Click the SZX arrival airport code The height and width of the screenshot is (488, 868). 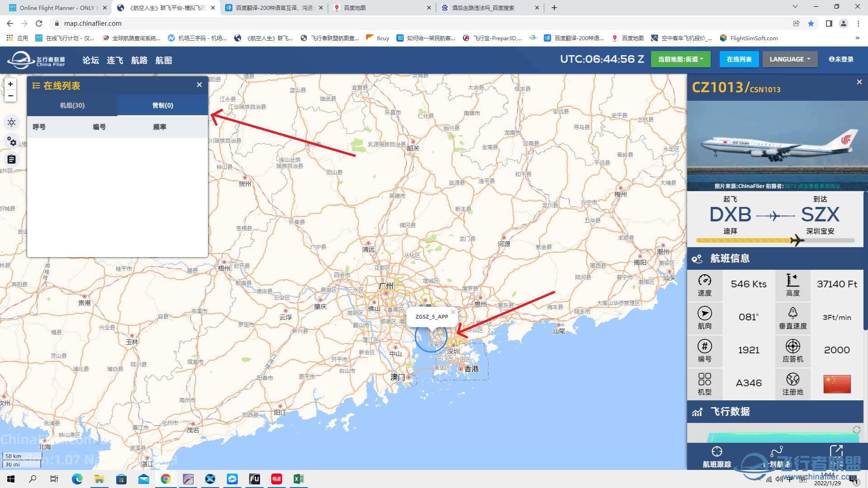coord(820,215)
